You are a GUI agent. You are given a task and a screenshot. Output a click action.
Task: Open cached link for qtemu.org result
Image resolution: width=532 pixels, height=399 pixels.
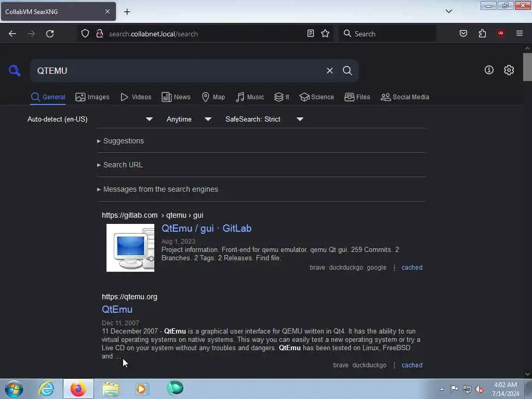(412, 365)
